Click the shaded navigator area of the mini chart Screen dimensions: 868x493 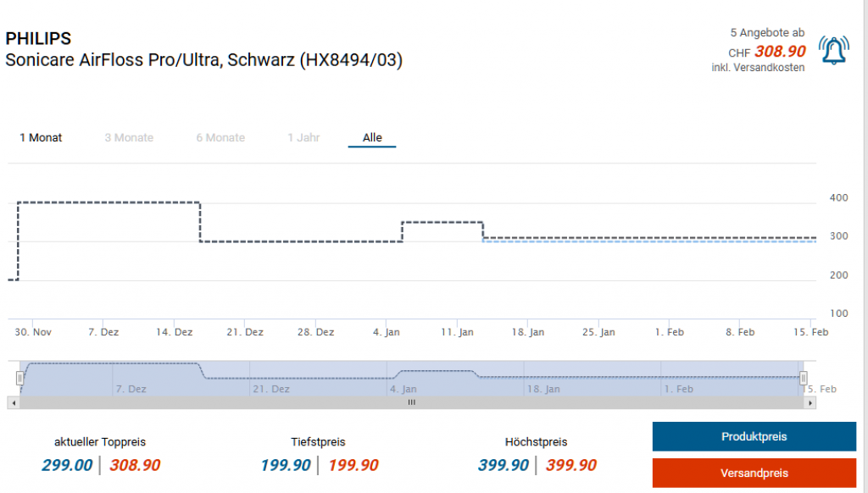point(411,378)
